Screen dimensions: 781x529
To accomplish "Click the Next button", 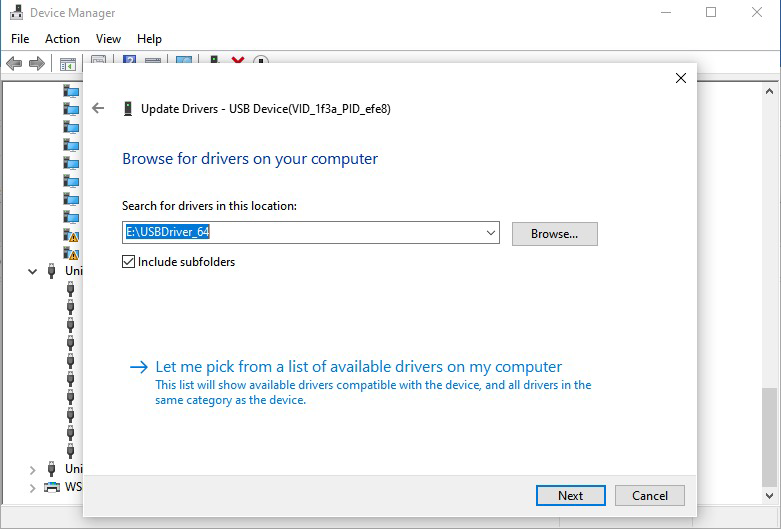I will point(571,496).
